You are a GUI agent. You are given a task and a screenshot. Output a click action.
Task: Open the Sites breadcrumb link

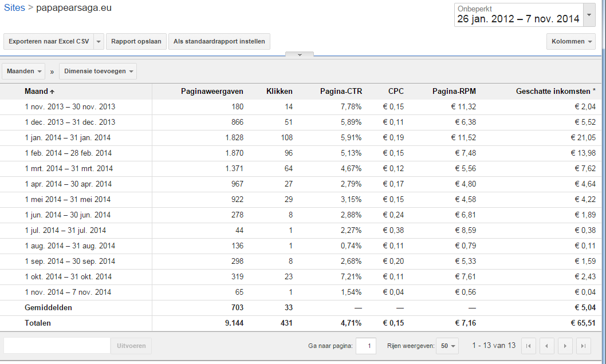[14, 7]
